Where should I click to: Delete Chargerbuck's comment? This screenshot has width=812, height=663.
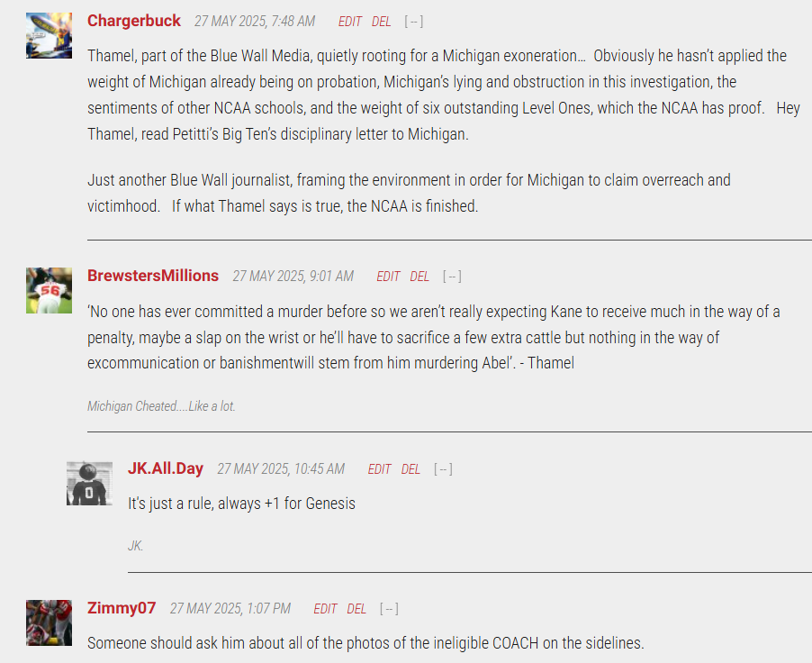click(x=381, y=22)
